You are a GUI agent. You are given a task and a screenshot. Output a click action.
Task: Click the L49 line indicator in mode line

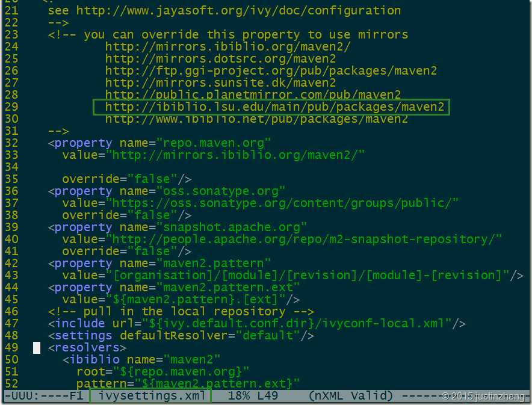point(267,395)
